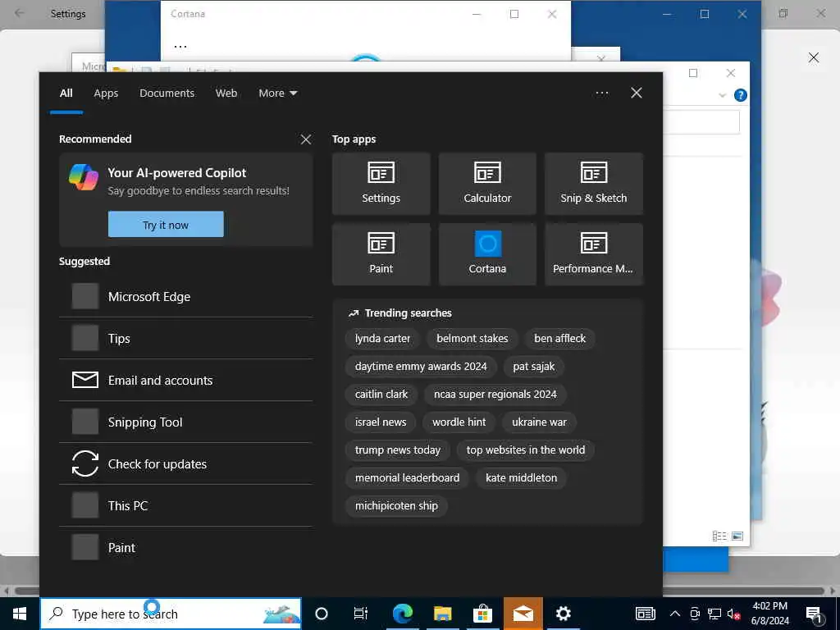Open Performance Monitor tile
The height and width of the screenshot is (630, 840).
tap(594, 254)
